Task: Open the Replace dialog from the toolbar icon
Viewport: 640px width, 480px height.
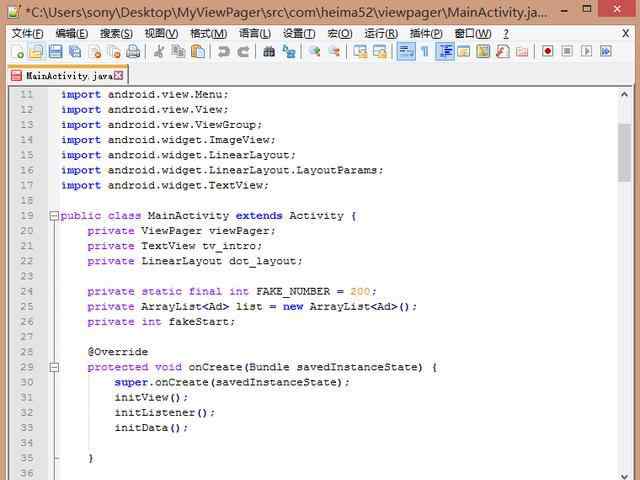Action: 289,51
